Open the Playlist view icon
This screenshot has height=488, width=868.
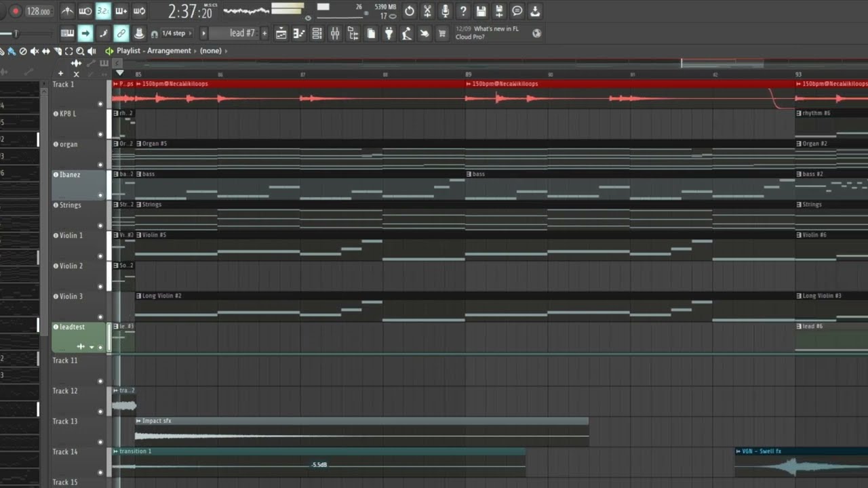coord(281,33)
